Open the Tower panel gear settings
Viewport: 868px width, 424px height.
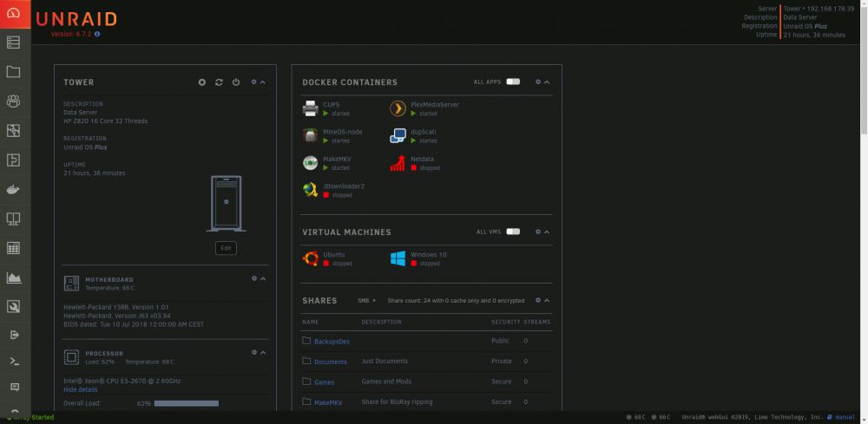click(254, 82)
